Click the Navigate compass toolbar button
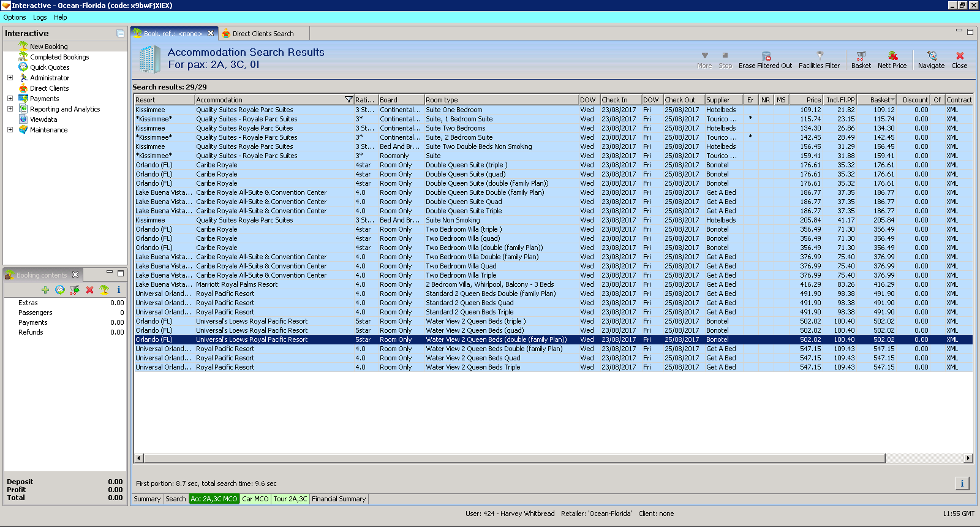 pyautogui.click(x=931, y=60)
